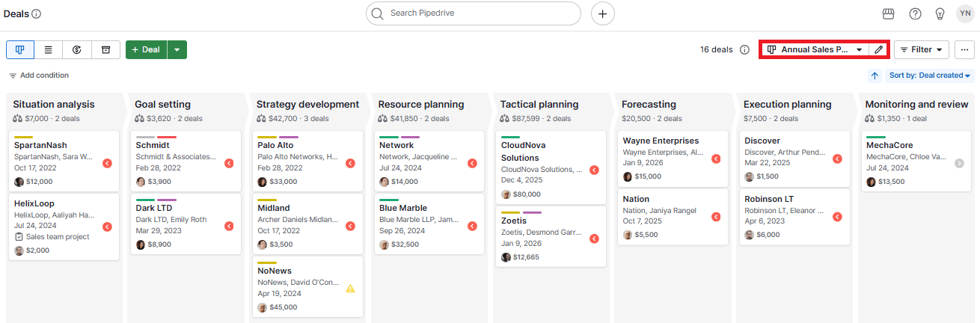Open the YN user account menu
This screenshot has width=980, height=323.
pyautogui.click(x=965, y=13)
